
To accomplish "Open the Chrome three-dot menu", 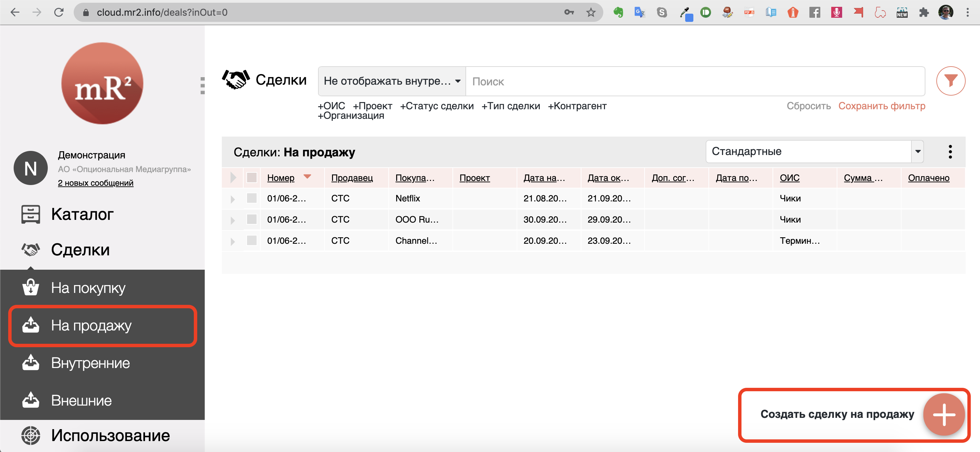I will pos(967,12).
